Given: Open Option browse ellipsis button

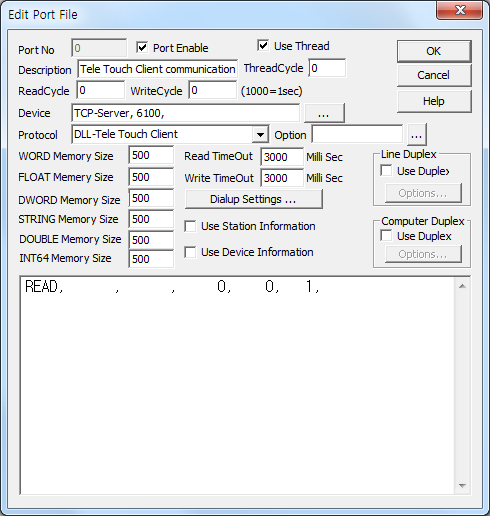Looking at the screenshot, I should (x=416, y=135).
